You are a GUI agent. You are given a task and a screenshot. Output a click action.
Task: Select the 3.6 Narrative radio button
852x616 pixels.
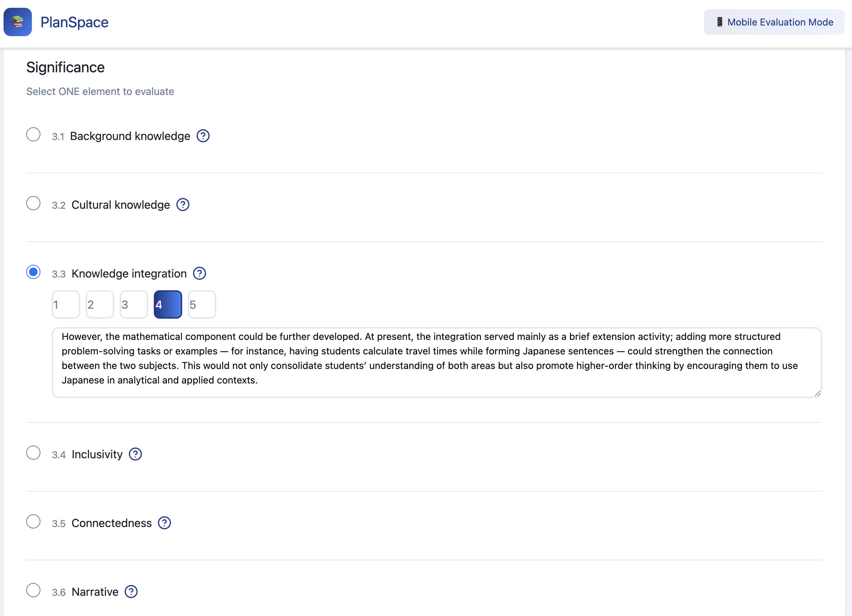(33, 590)
